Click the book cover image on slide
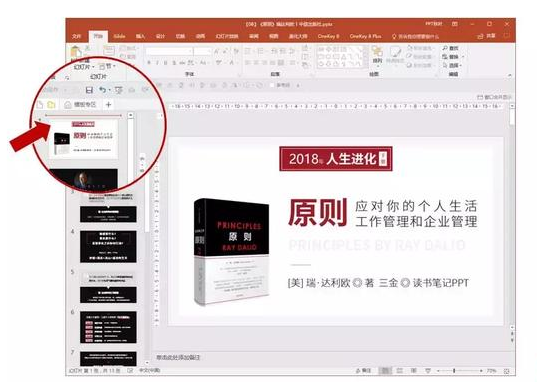The height and width of the screenshot is (382, 537). [x=232, y=252]
